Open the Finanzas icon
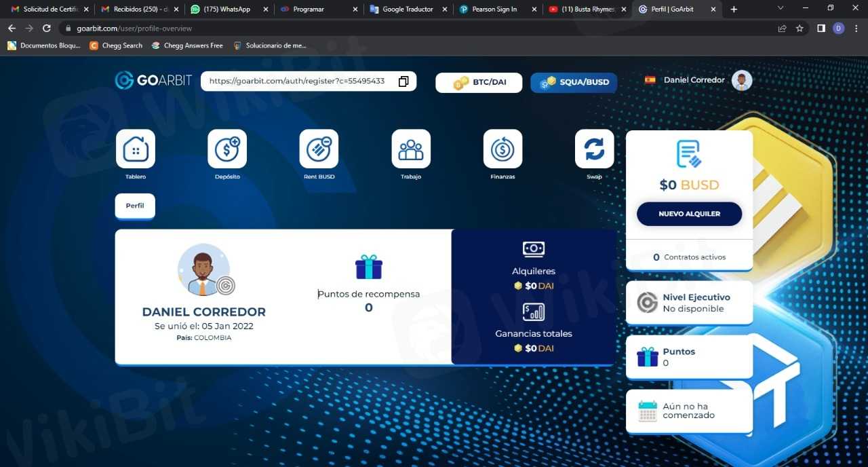The width and height of the screenshot is (868, 467). coord(502,149)
